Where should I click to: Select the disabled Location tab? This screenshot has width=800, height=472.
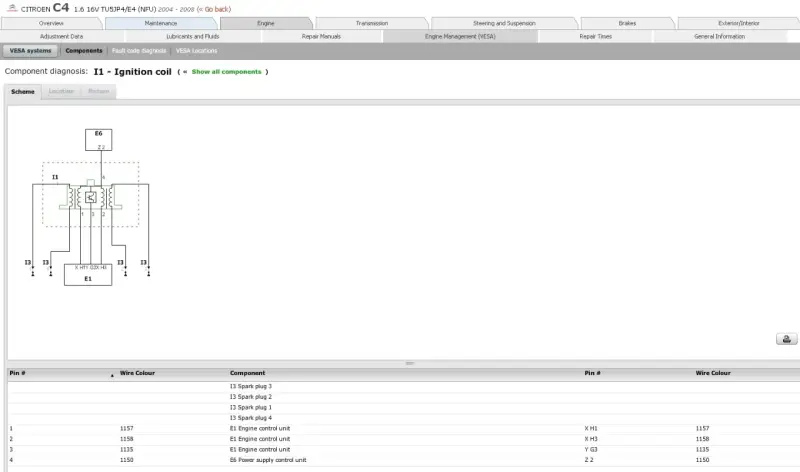pos(61,91)
